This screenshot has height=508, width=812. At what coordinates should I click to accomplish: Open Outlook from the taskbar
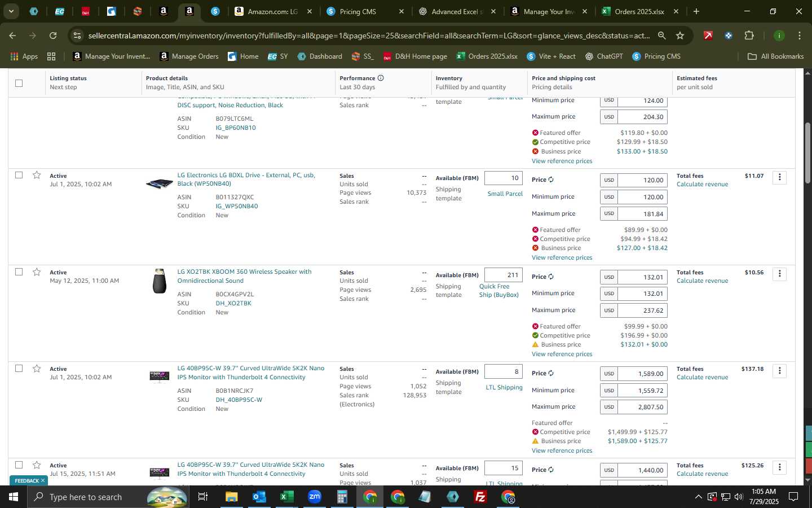click(x=259, y=497)
